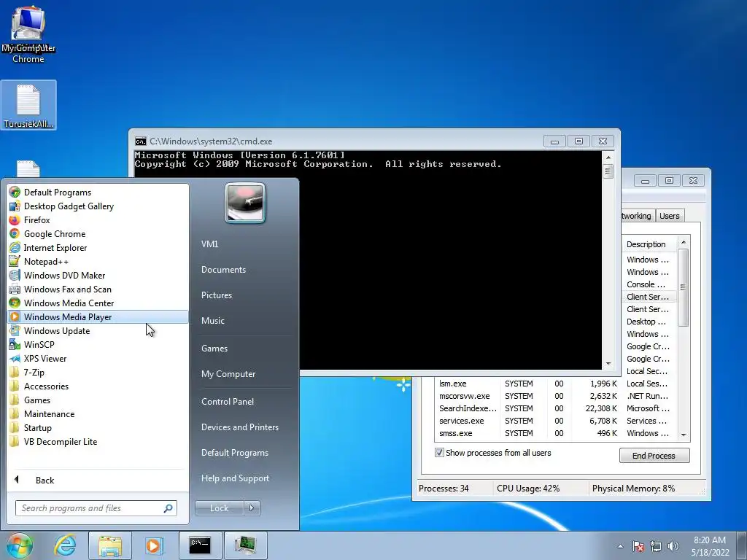747x560 pixels.
Task: Select the My Computer desktop icon
Action: click(x=28, y=34)
